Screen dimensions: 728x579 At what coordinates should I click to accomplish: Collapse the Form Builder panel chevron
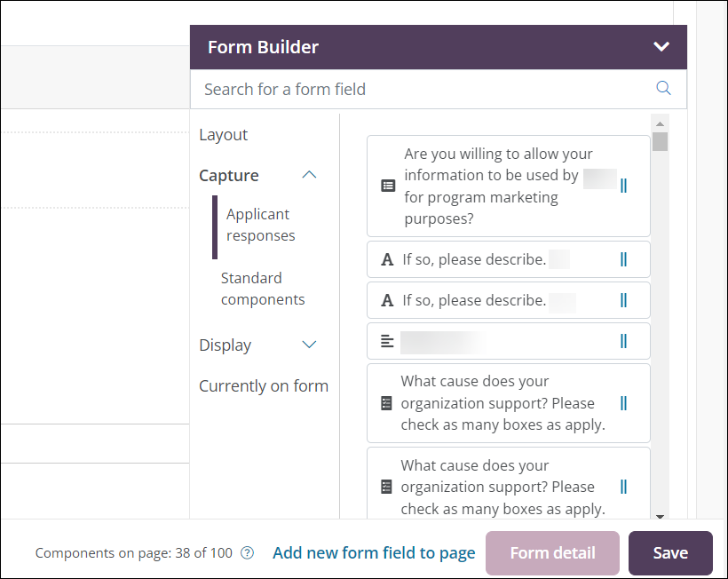pyautogui.click(x=661, y=47)
